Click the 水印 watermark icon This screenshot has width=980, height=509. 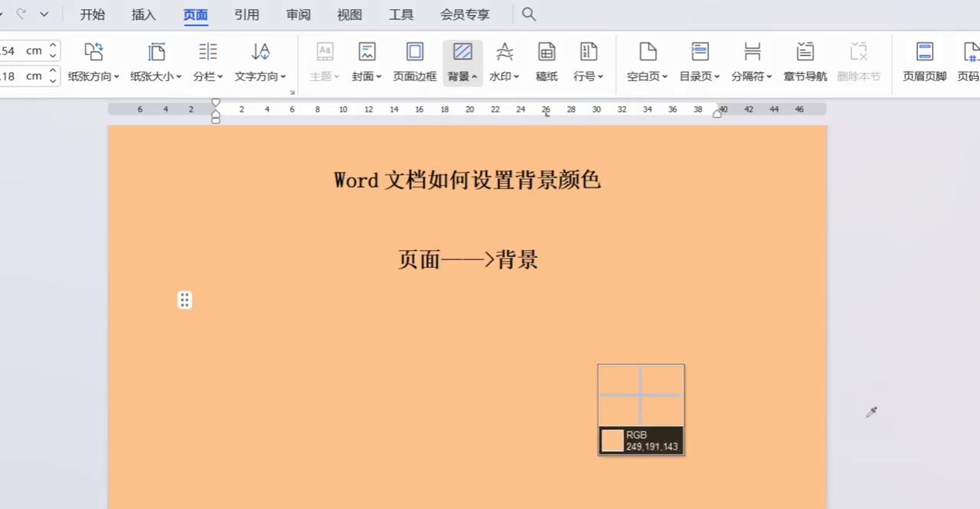coord(505,52)
